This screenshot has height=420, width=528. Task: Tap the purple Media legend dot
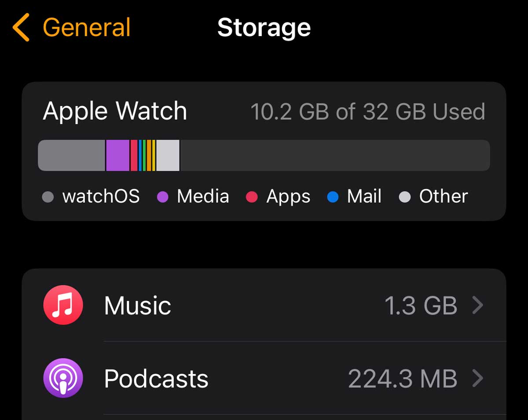163,197
